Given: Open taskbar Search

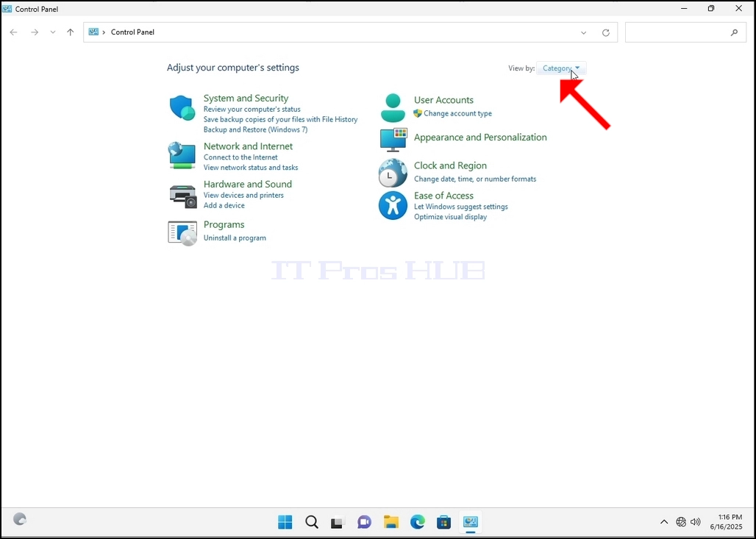Looking at the screenshot, I should (x=312, y=521).
